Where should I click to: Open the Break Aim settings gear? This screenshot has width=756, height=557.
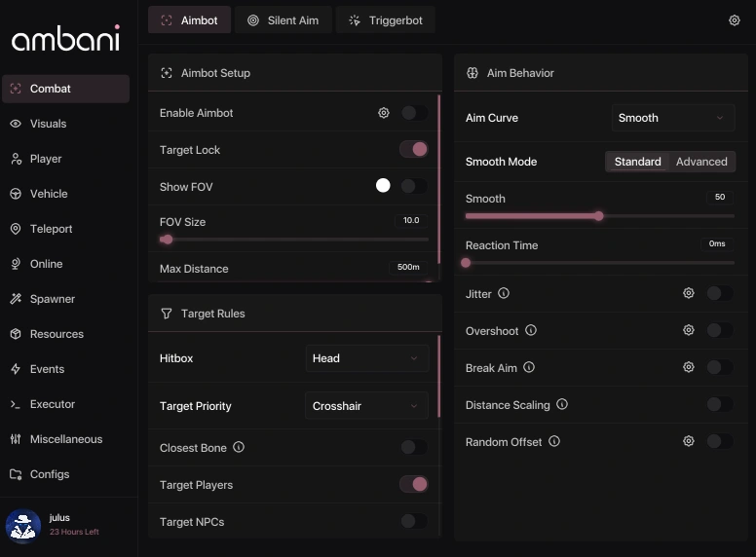[x=689, y=367]
